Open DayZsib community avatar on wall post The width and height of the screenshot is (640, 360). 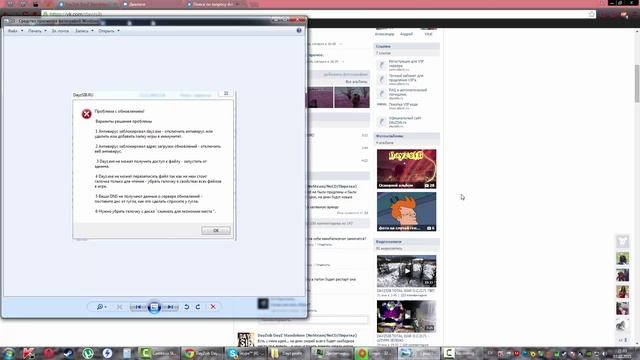click(246, 340)
